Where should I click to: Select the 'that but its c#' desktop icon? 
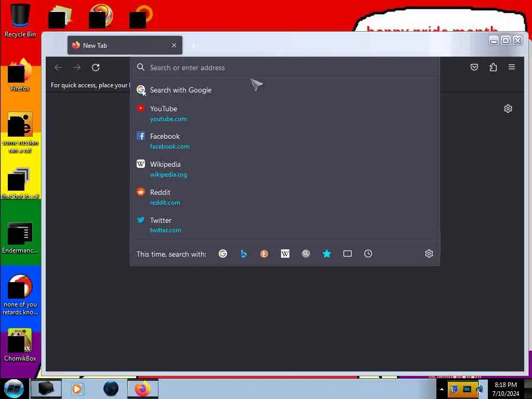20,183
